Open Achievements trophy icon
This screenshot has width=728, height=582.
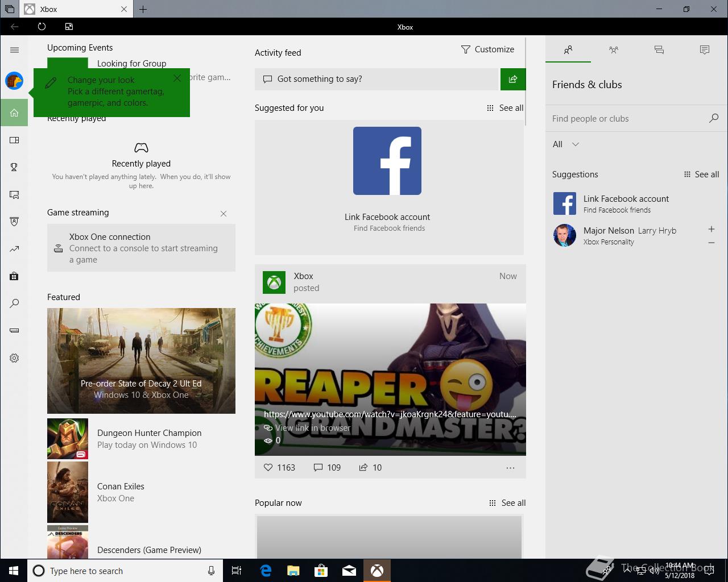click(x=14, y=167)
